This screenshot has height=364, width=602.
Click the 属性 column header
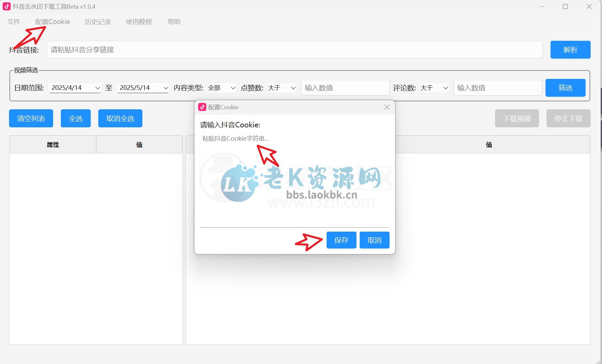[53, 144]
